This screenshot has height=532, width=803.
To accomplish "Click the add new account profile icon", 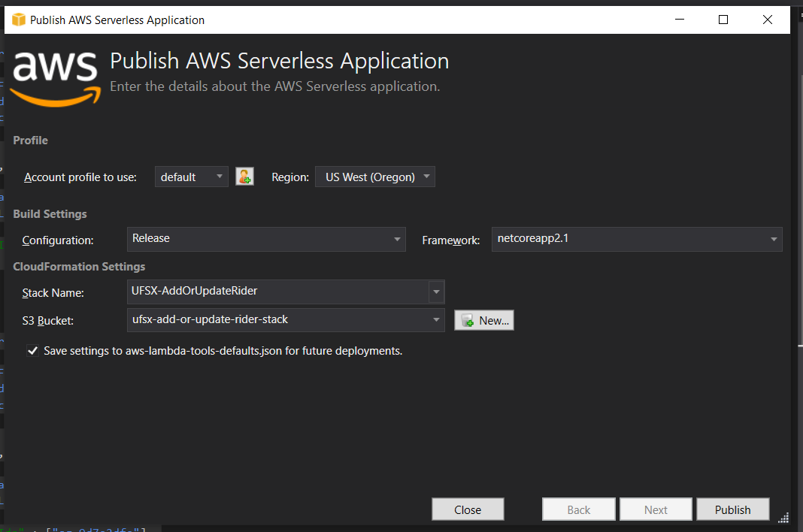I will [244, 176].
